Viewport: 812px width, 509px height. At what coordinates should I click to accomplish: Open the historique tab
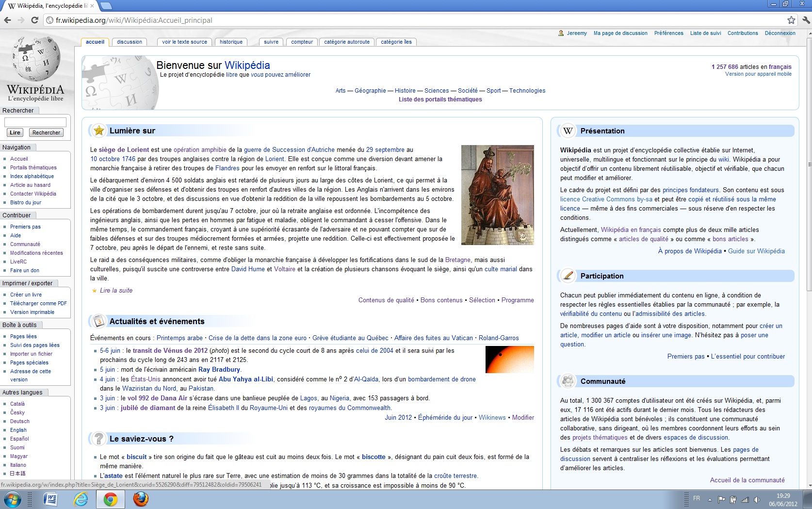231,42
